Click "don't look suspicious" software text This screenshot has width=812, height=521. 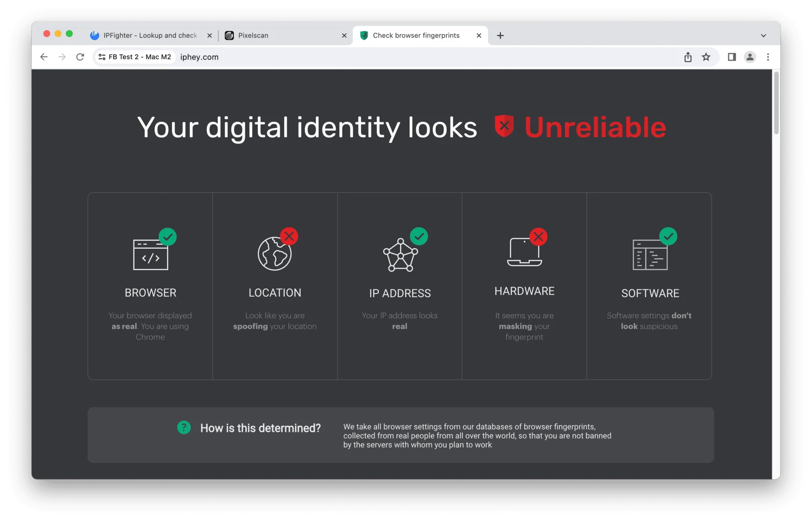(649, 321)
